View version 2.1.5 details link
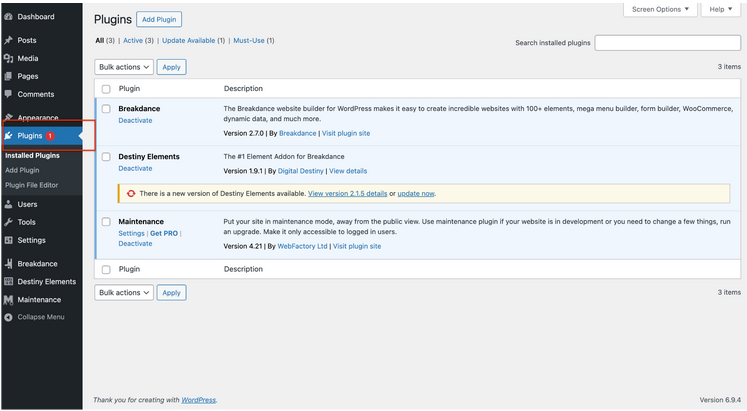The image size is (747, 411). 347,193
